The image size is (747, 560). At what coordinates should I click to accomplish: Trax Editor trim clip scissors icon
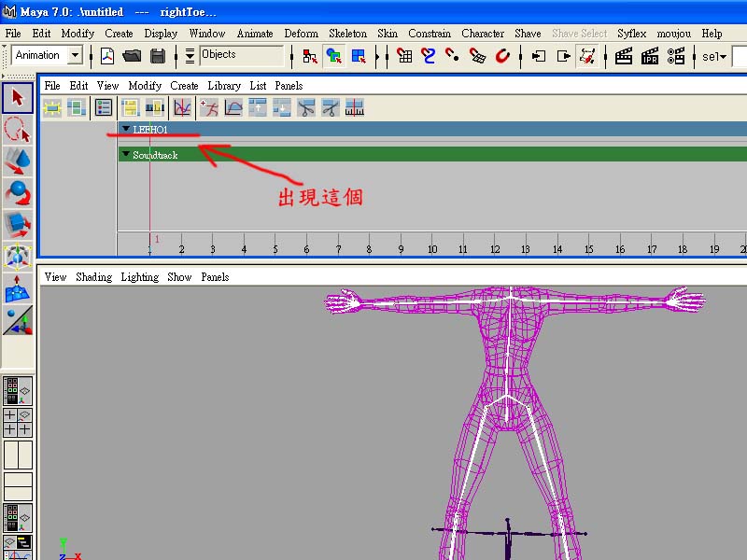331,108
